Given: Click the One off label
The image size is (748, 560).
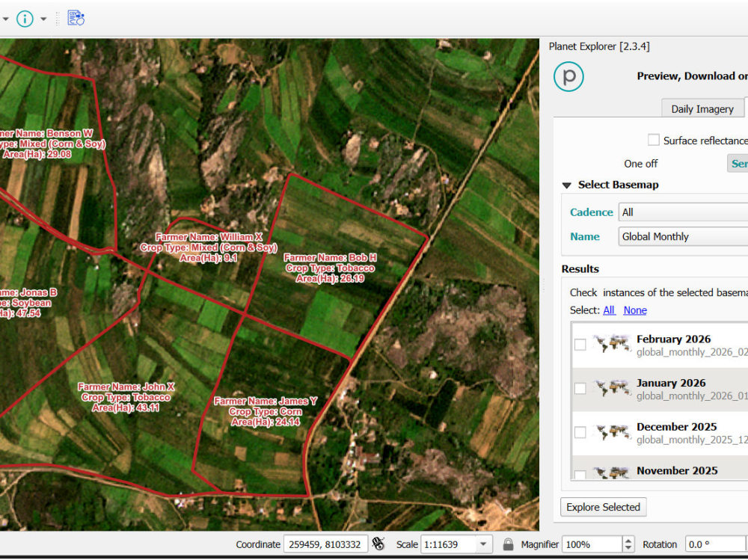Looking at the screenshot, I should 641,164.
